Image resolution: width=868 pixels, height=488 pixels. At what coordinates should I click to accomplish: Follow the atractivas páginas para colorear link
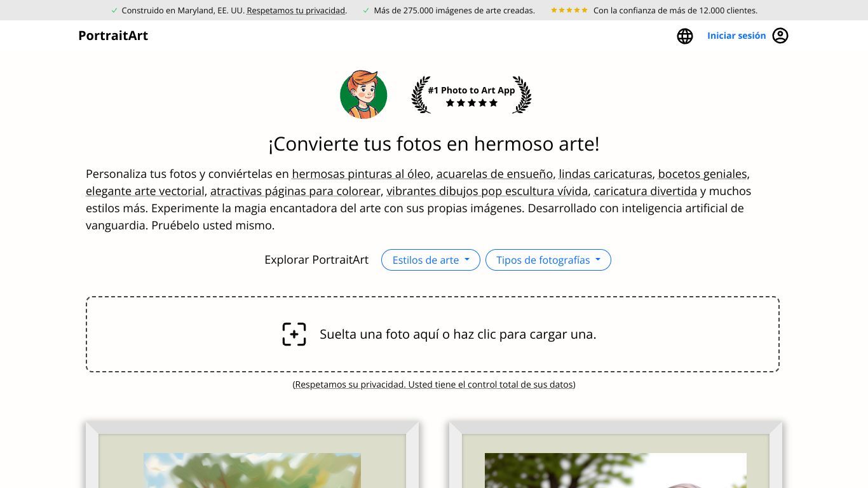[x=295, y=191]
